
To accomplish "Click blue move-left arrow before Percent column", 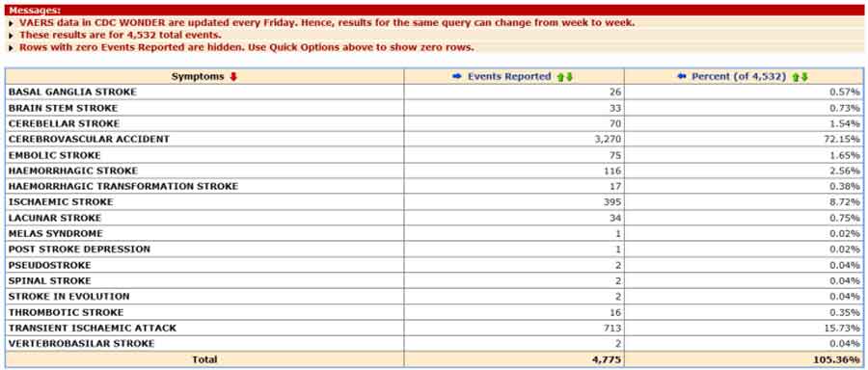I will 682,77.
